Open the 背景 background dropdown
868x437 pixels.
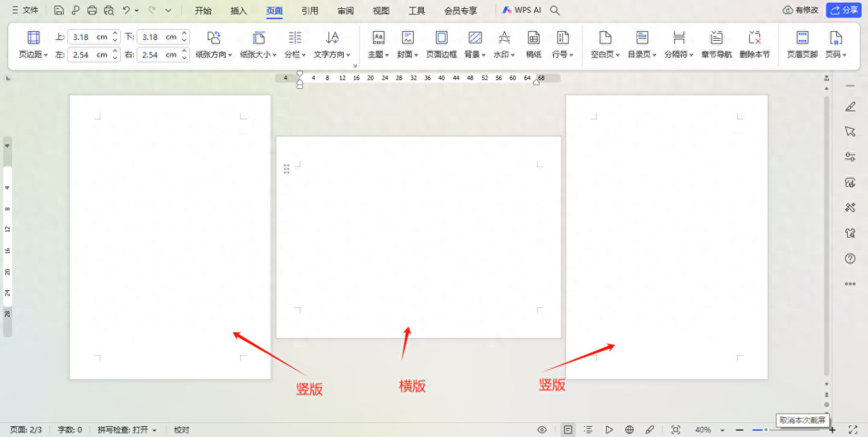(x=475, y=45)
